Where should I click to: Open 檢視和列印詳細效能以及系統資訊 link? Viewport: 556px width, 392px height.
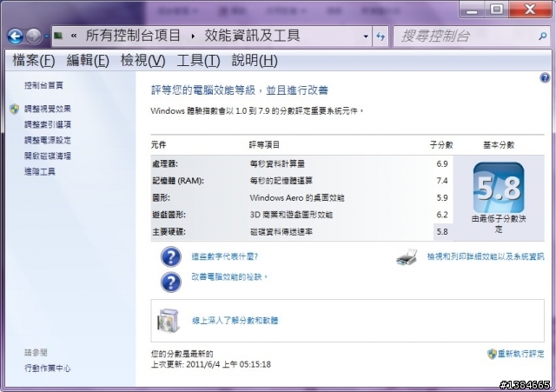[x=486, y=256]
